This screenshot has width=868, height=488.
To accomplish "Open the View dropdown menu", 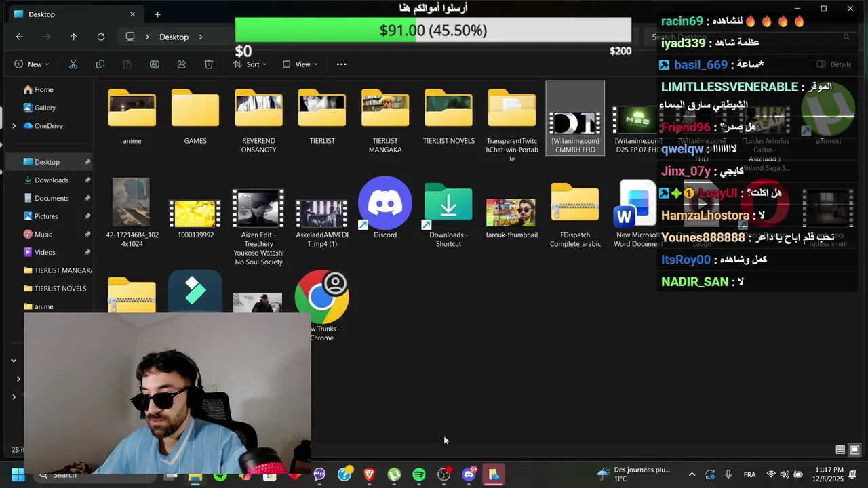I will (x=299, y=64).
